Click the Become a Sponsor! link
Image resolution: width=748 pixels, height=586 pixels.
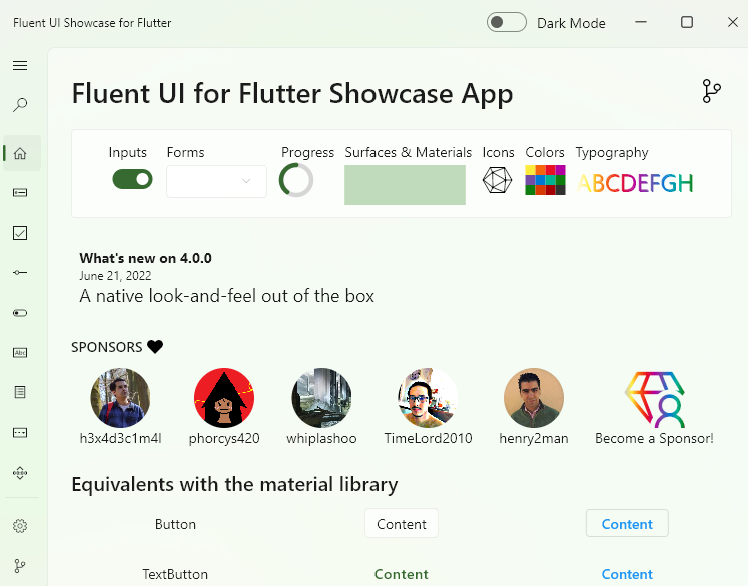tap(654, 438)
